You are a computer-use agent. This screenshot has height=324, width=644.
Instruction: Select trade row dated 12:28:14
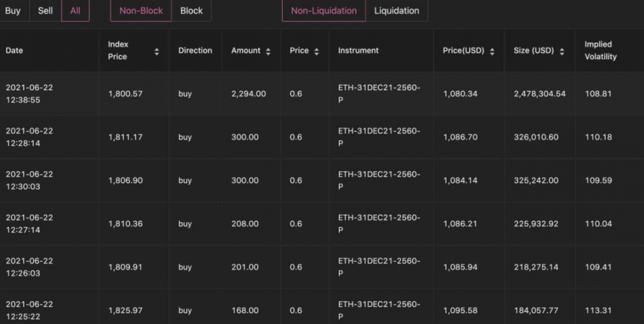[x=322, y=137]
